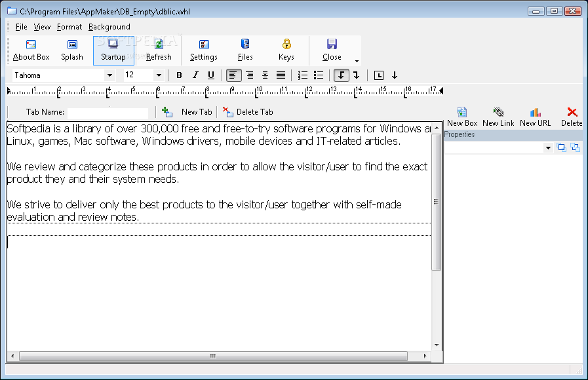This screenshot has height=380, width=588.
Task: Add a New Box
Action: (462, 117)
